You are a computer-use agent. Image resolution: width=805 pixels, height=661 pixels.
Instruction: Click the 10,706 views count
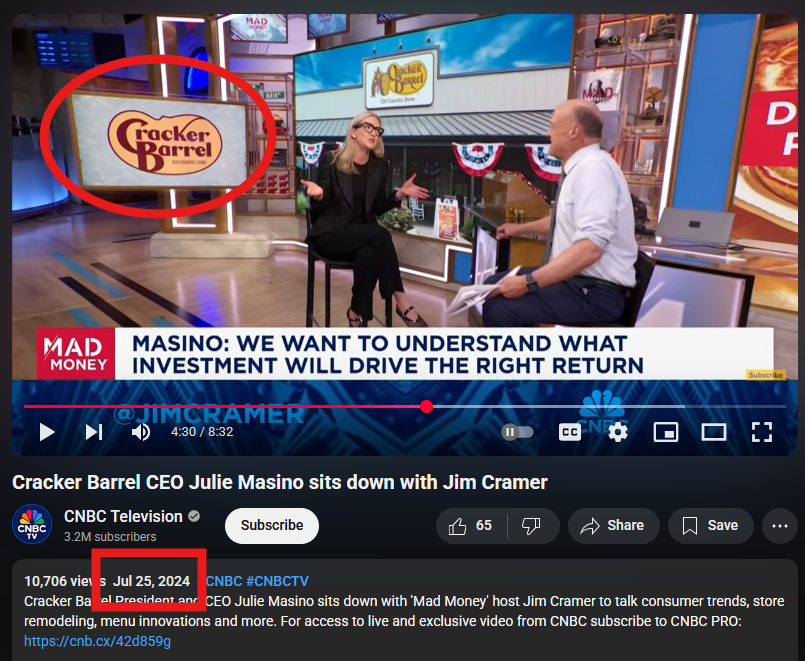(x=65, y=581)
